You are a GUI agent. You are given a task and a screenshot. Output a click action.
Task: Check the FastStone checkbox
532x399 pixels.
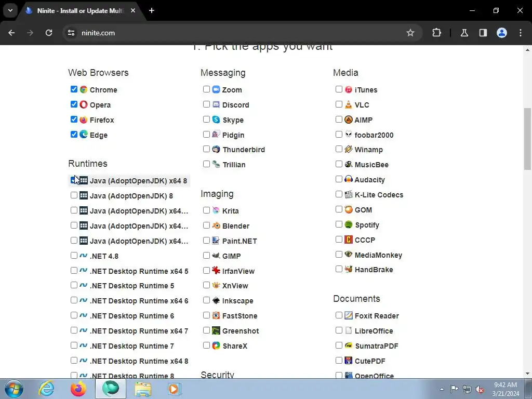206,315
